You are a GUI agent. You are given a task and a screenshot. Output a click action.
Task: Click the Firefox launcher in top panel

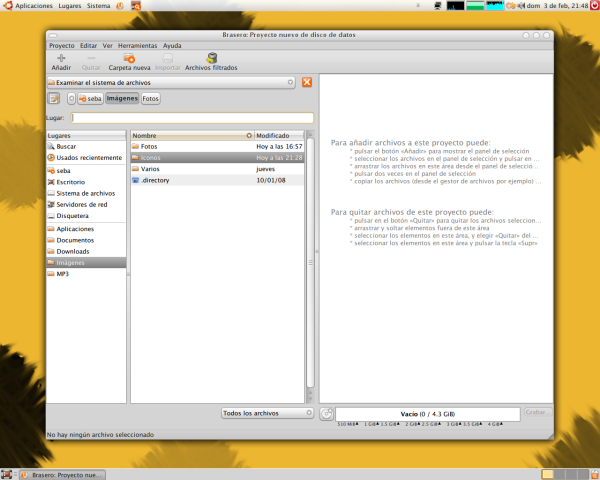[121, 6]
